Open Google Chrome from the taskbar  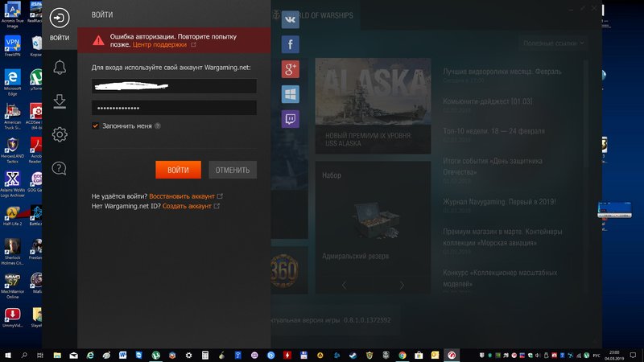(402, 355)
